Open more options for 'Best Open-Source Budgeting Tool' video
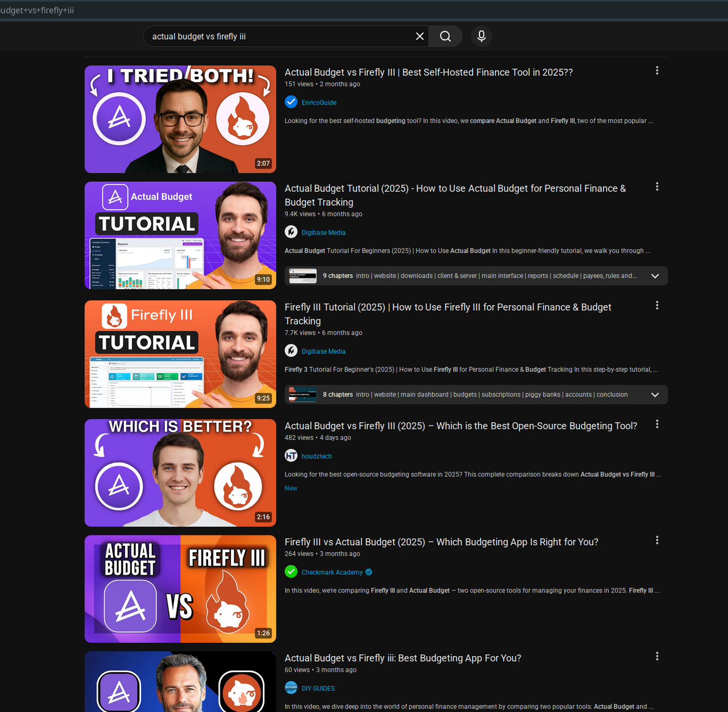The width and height of the screenshot is (728, 712). point(657,424)
